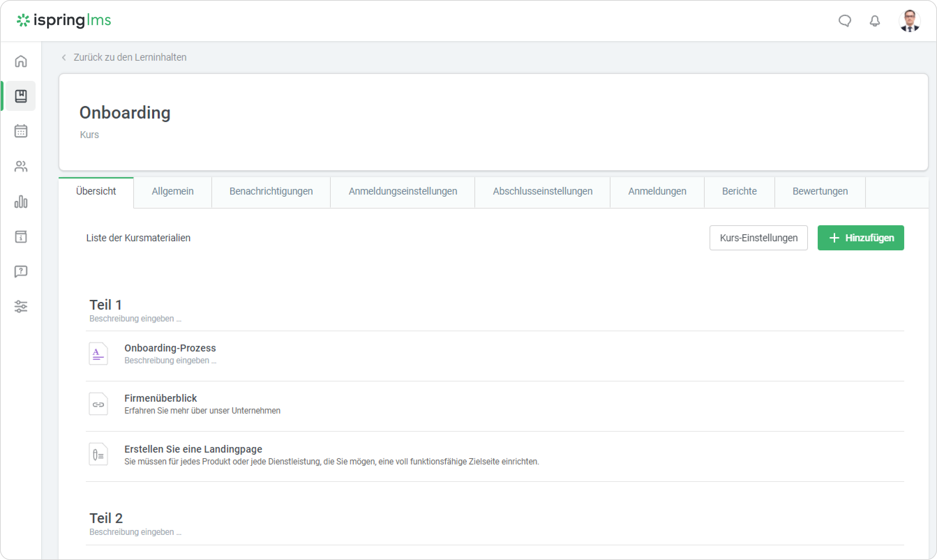937x560 pixels.
Task: Open the info box sidebar icon
Action: click(21, 237)
